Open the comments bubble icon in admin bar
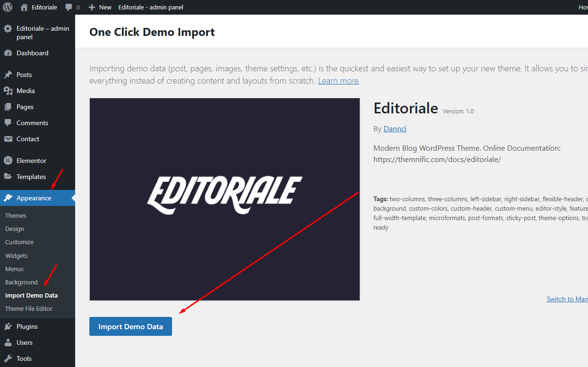The width and height of the screenshot is (588, 367). pos(69,8)
